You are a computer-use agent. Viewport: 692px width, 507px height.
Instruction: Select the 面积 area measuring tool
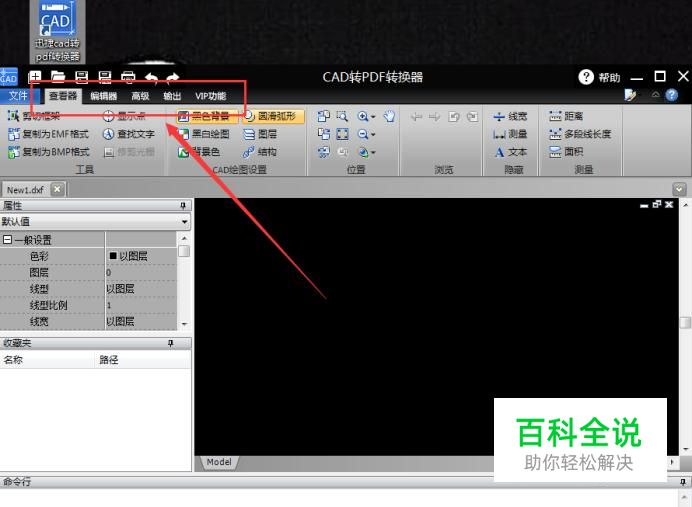pyautogui.click(x=566, y=152)
